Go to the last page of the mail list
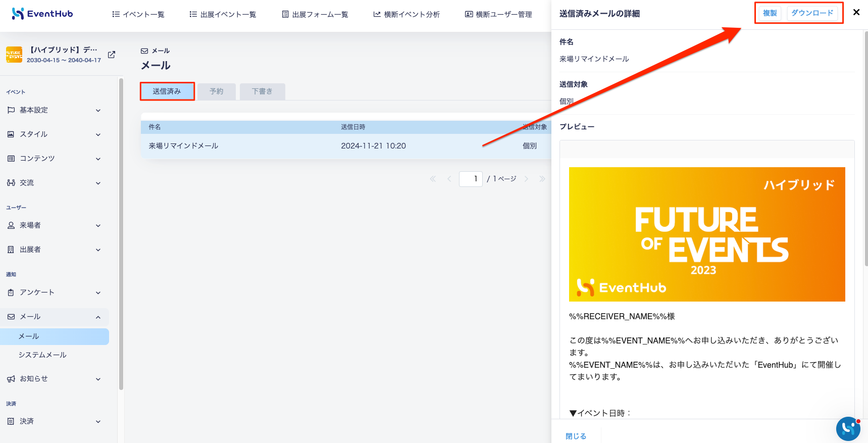The height and width of the screenshot is (443, 868). click(x=542, y=179)
